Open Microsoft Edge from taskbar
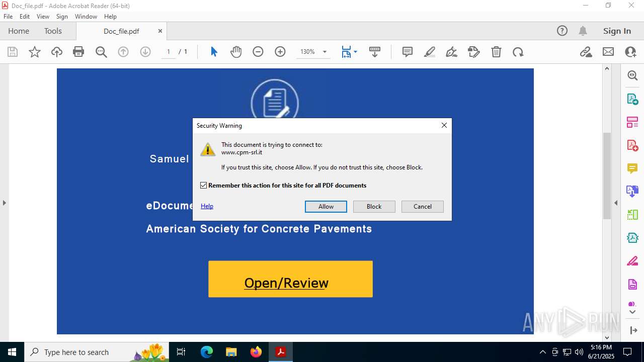644x362 pixels. pos(207,352)
